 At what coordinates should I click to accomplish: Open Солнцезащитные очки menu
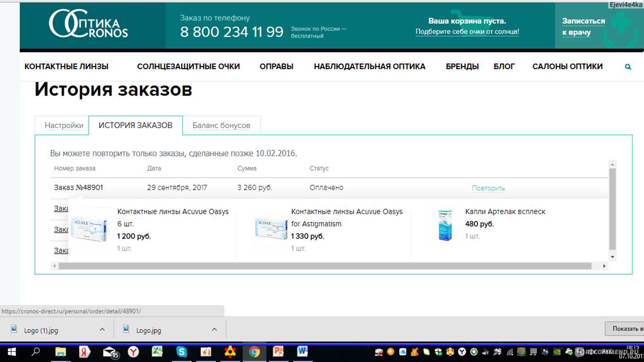pyautogui.click(x=188, y=67)
